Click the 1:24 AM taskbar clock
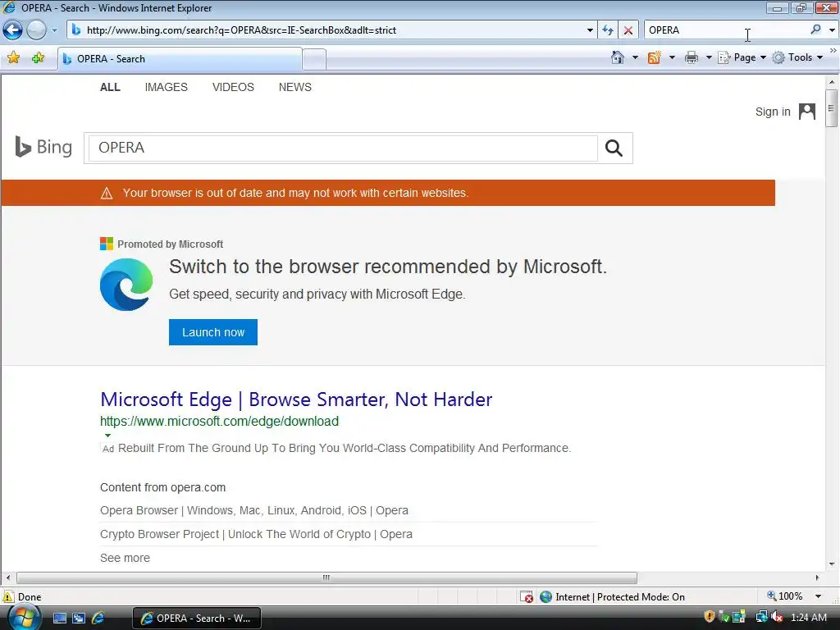840x630 pixels. (808, 618)
